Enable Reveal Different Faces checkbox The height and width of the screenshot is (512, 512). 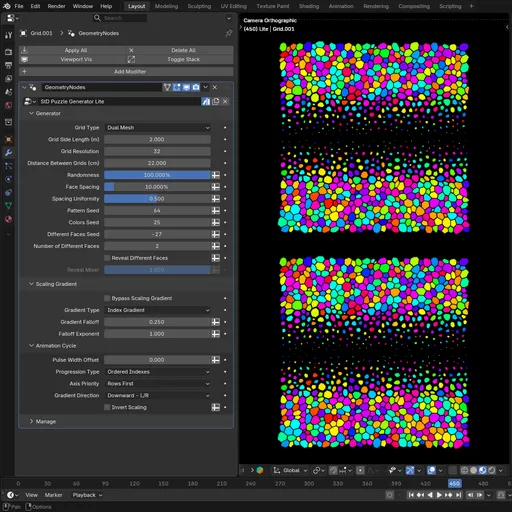pyautogui.click(x=107, y=258)
